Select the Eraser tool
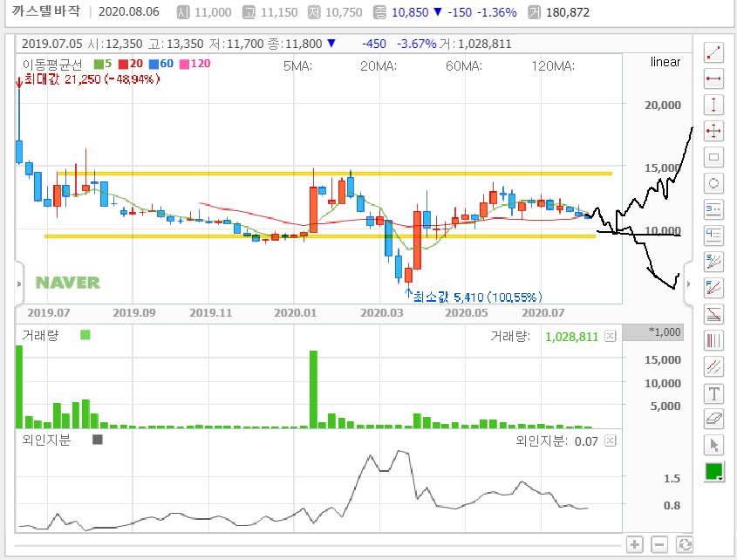This screenshot has height=560, width=737. (x=713, y=419)
